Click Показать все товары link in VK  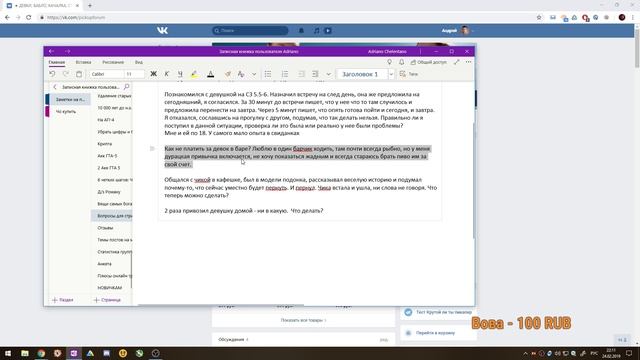[x=303, y=320]
